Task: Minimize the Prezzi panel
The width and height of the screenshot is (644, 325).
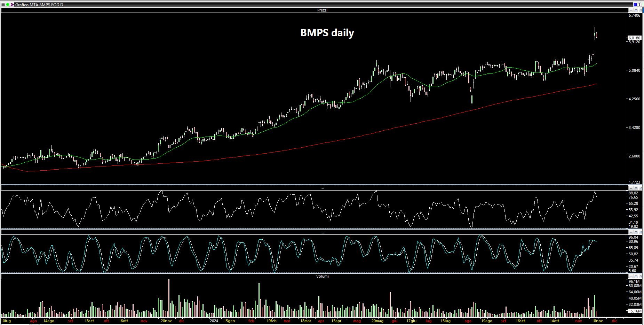Action: pos(631,10)
